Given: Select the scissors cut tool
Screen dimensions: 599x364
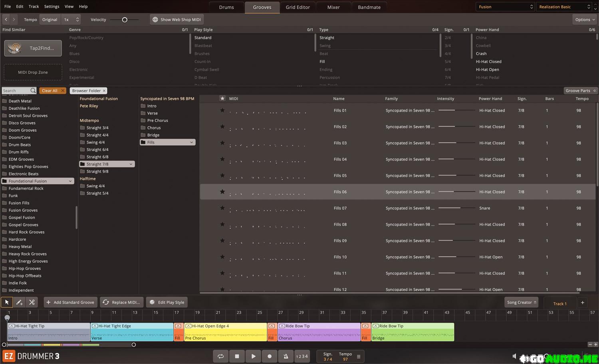Looking at the screenshot, I should click(32, 302).
